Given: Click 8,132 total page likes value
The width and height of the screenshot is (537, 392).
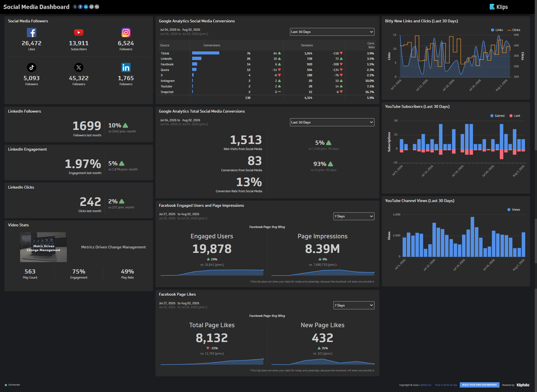Looking at the screenshot, I should 212,338.
